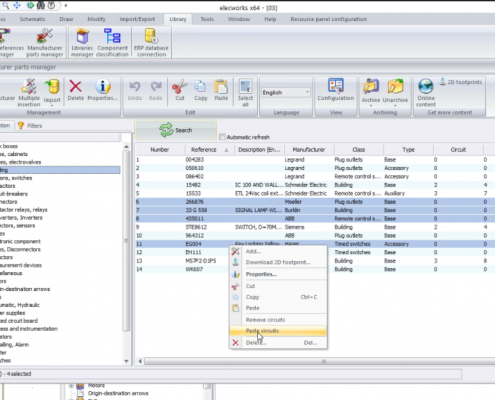
Task: Expand the Archive dropdown arrow
Action: [371, 106]
